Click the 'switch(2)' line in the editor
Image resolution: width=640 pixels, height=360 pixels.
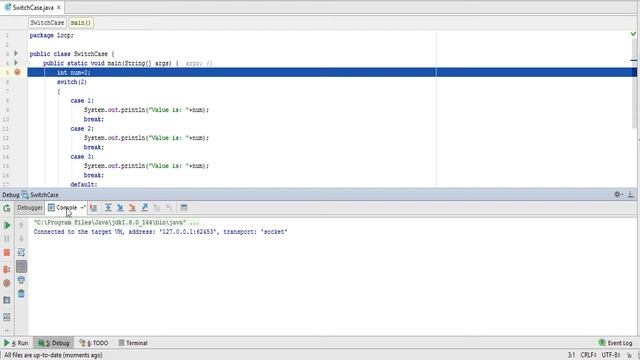pos(72,82)
